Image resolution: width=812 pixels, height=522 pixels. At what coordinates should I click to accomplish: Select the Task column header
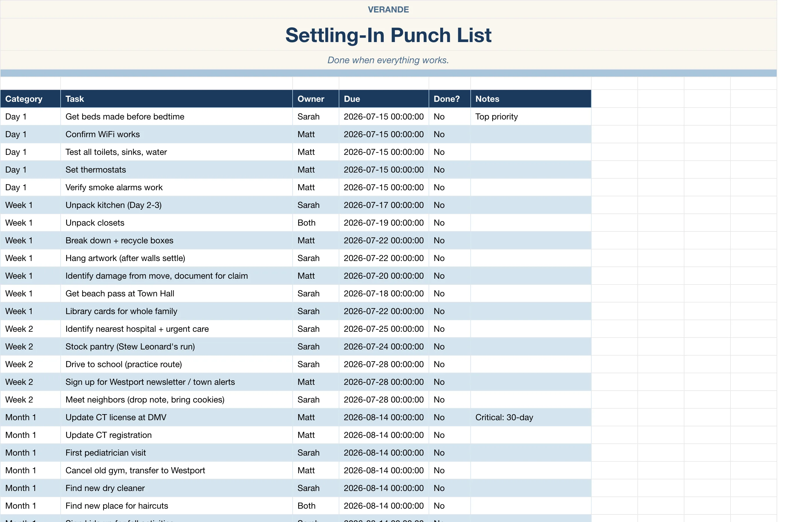(177, 99)
